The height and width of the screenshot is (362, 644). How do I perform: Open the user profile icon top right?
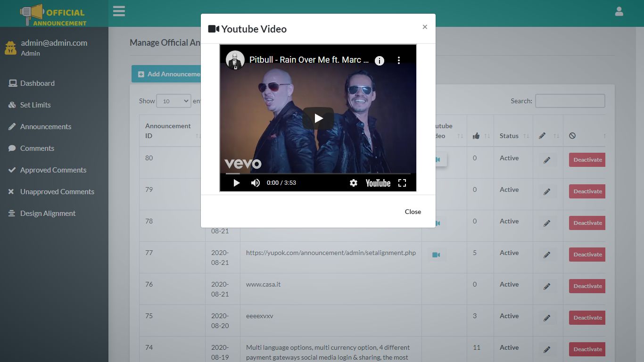tap(619, 11)
